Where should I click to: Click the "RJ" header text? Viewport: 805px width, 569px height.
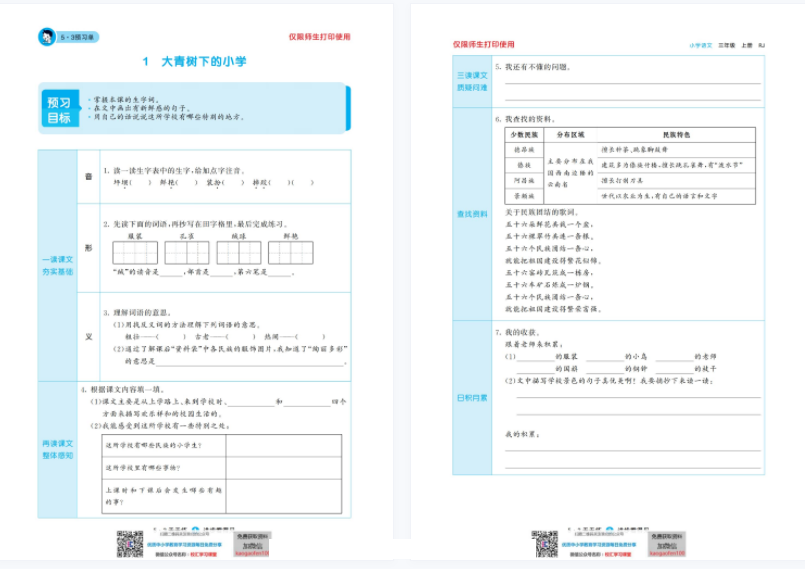(762, 45)
